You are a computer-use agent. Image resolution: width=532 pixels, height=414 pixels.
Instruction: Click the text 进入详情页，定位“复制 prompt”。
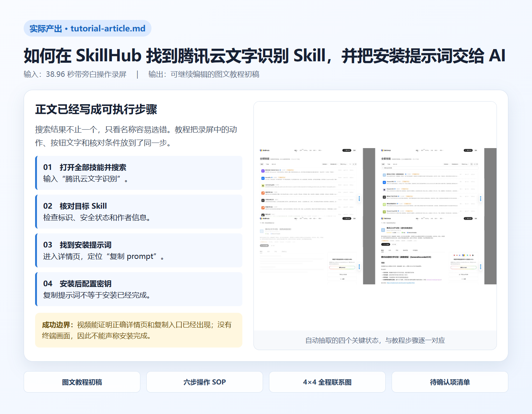(104, 256)
